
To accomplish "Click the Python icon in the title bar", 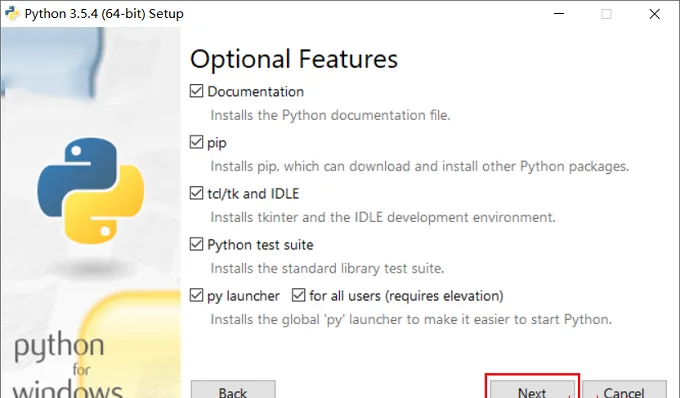I will tap(12, 13).
